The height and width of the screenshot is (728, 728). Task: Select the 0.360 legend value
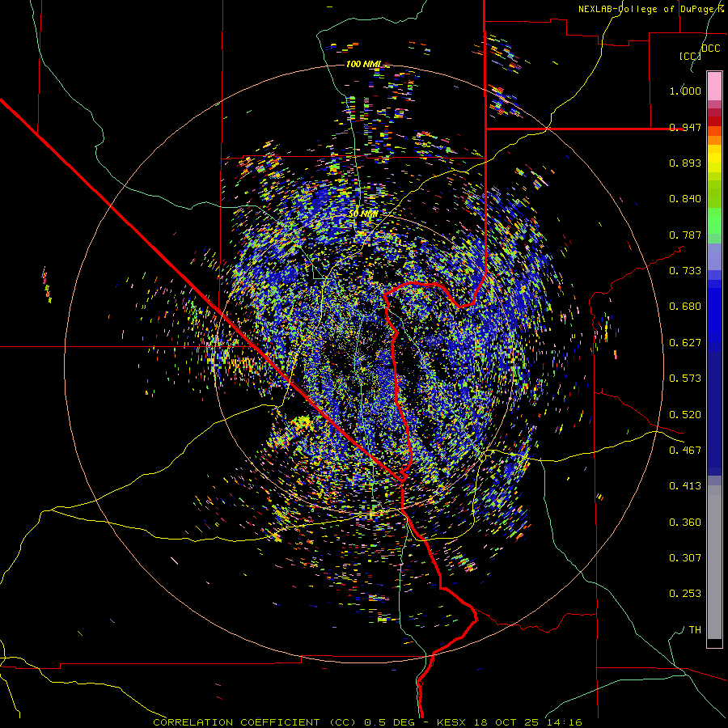point(685,523)
